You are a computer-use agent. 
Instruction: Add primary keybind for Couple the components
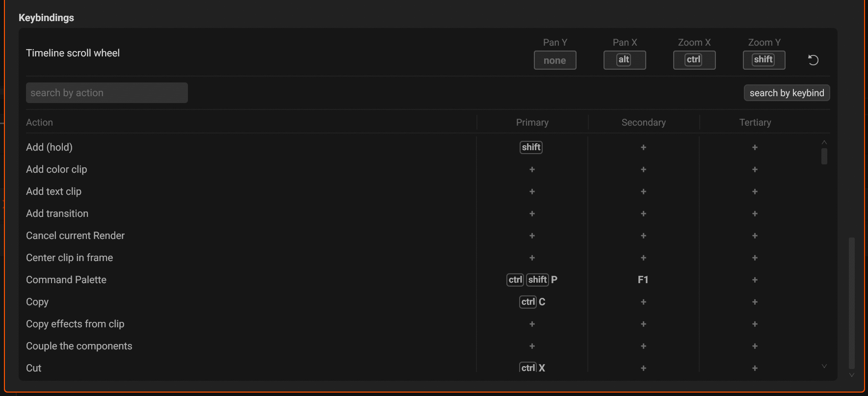pyautogui.click(x=532, y=346)
